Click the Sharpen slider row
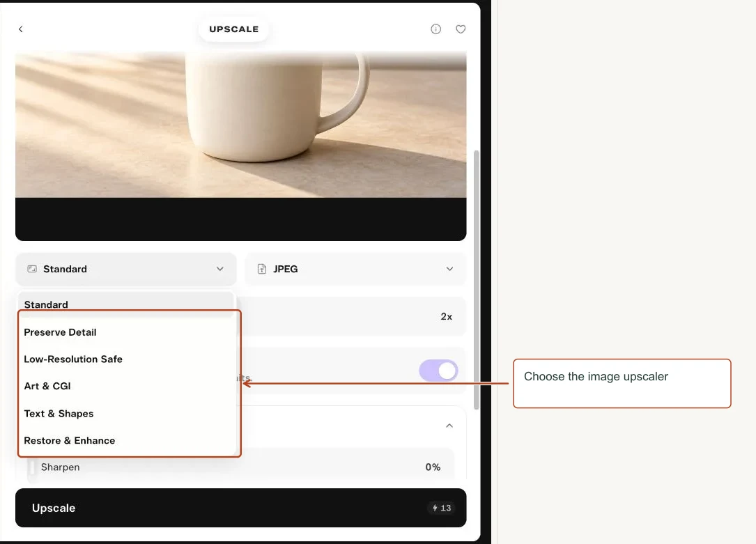This screenshot has width=756, height=544. (x=240, y=467)
